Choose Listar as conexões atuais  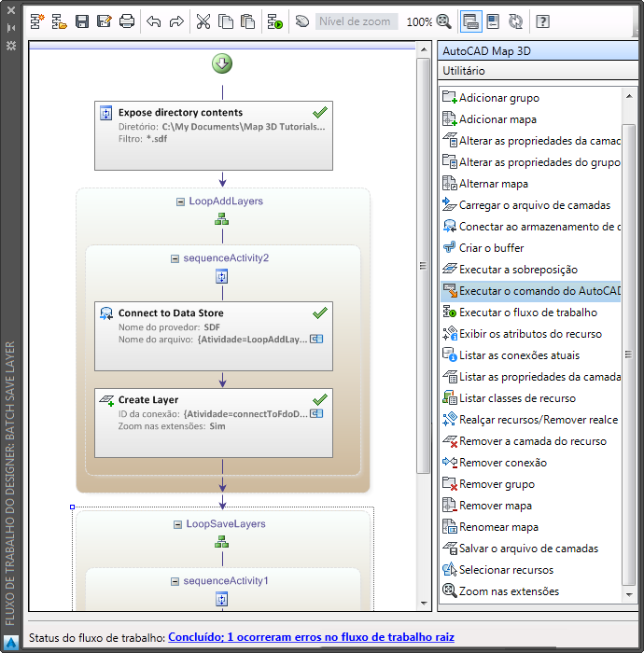531,355
